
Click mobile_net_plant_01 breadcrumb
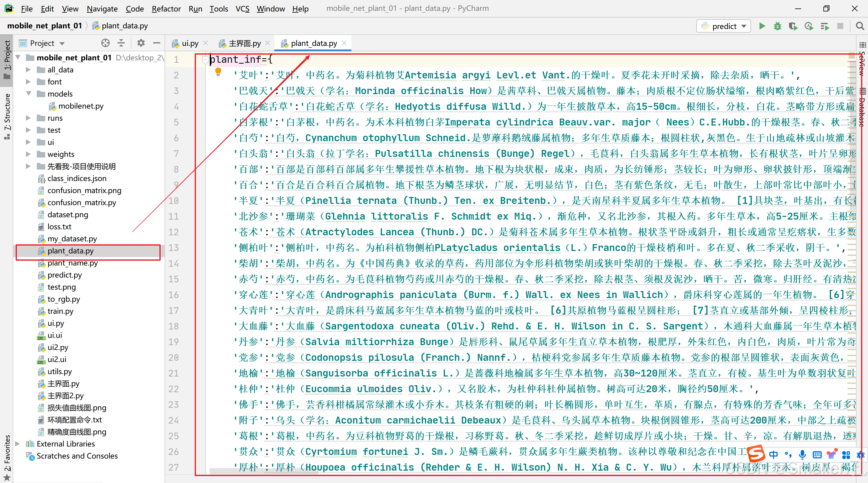tap(45, 26)
